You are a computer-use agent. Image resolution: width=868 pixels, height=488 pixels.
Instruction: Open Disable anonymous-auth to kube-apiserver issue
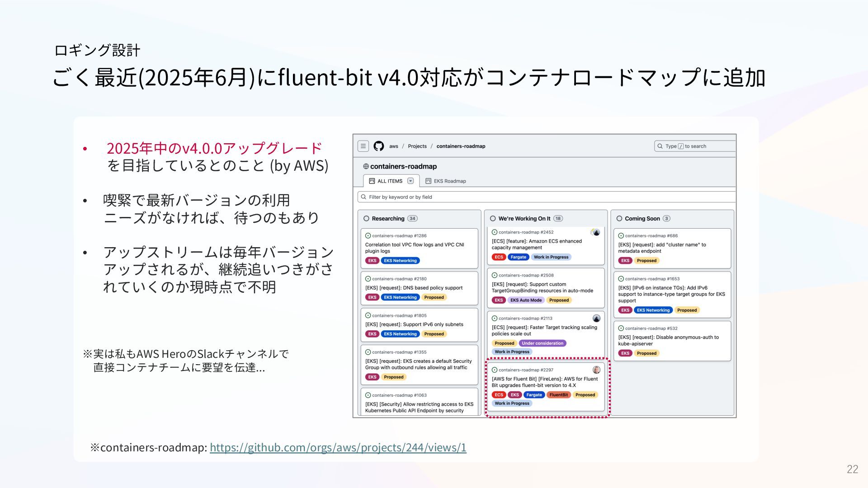point(668,340)
